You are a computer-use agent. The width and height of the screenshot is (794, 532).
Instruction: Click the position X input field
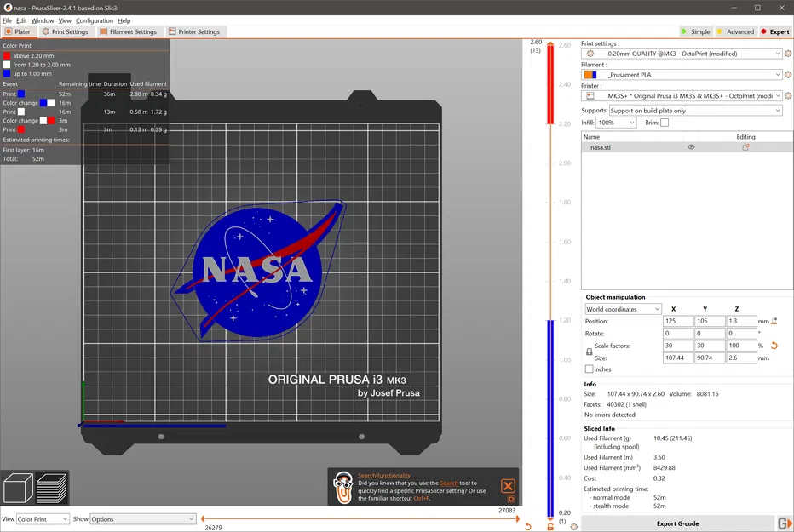[x=677, y=321]
